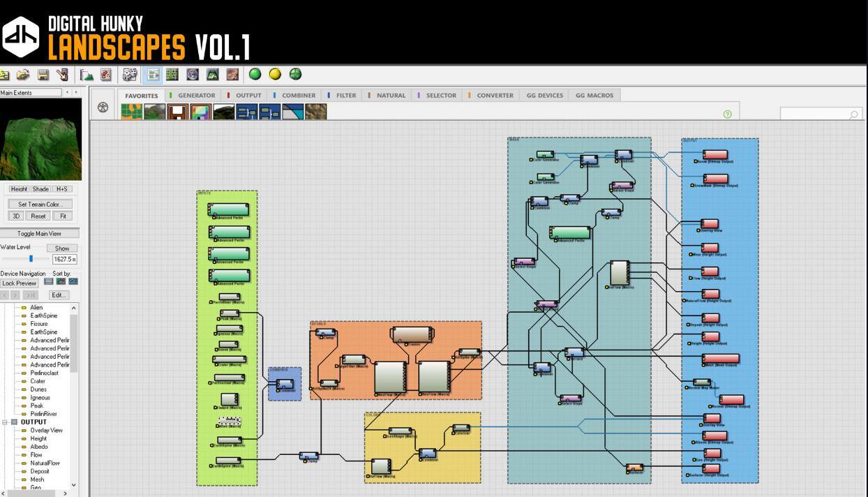Select NaturalFlow in the device tree
Viewport: 868px width, 497px height.
point(45,463)
